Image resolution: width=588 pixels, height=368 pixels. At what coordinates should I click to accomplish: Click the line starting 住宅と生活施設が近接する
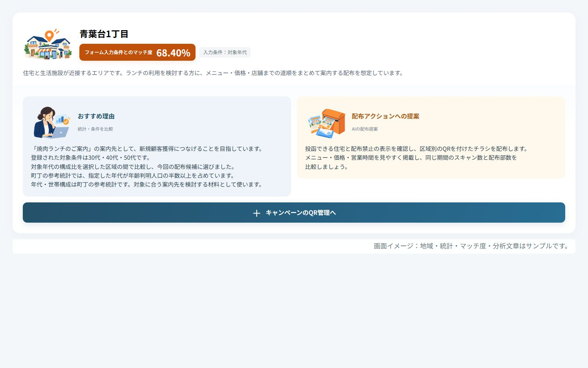(214, 73)
